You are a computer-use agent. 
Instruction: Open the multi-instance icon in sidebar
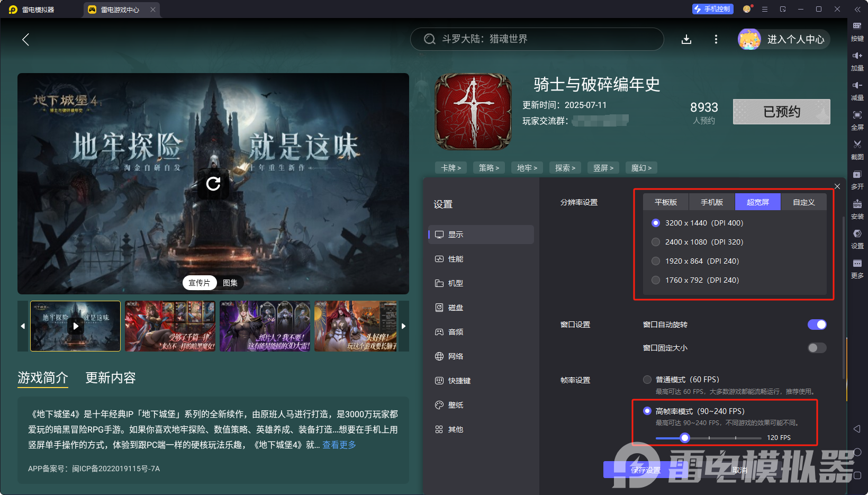[x=857, y=174]
